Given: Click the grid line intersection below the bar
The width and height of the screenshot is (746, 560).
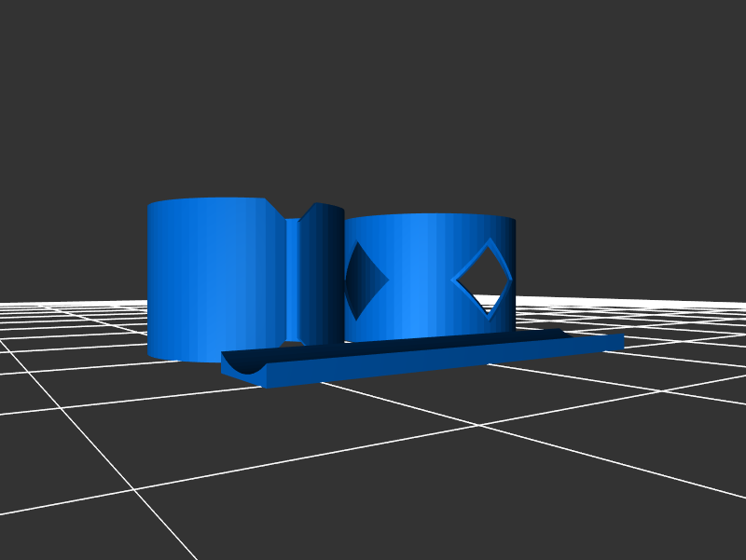Looking at the screenshot, I should pos(479,425).
